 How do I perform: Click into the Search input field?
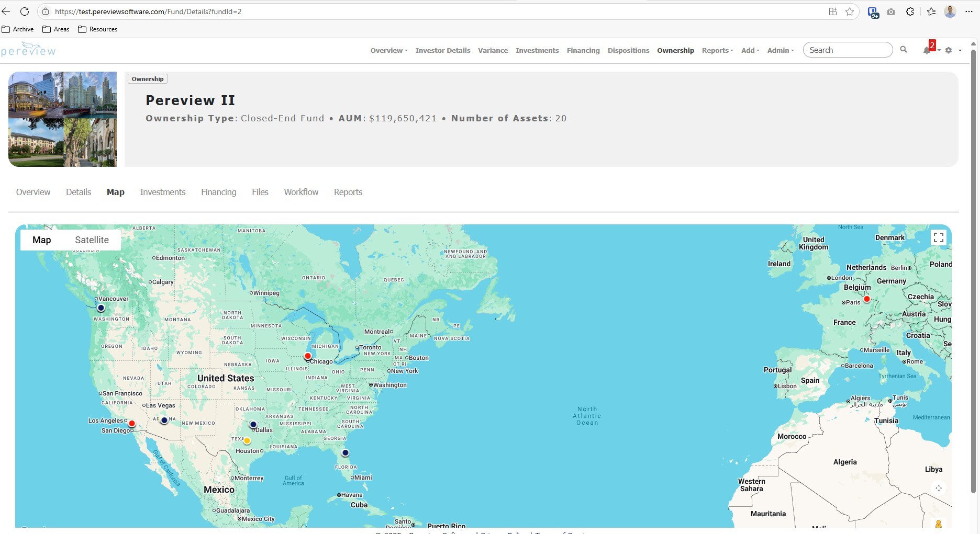[x=847, y=50]
